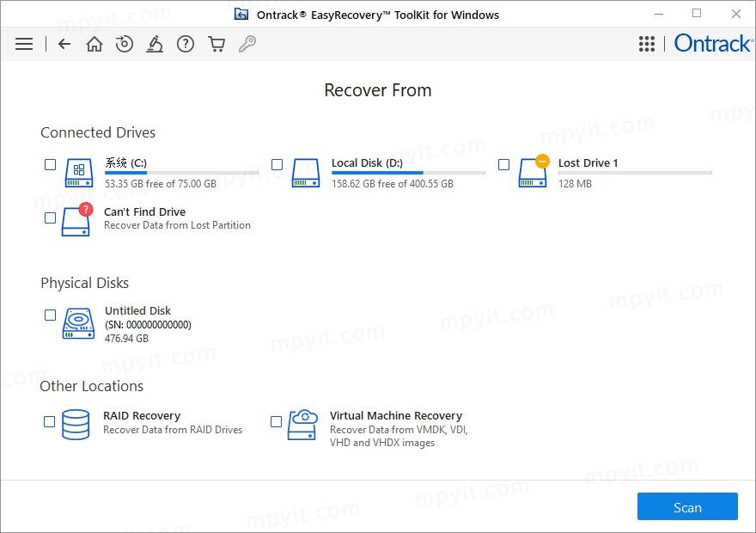This screenshot has width=756, height=533.
Task: Check the RAID Recovery checkbox
Action: pyautogui.click(x=49, y=421)
